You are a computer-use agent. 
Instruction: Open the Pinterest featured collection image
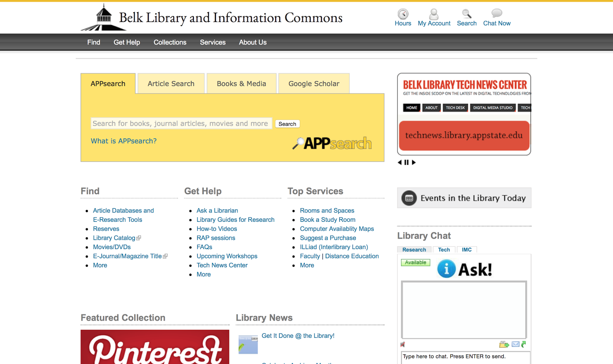(x=155, y=347)
